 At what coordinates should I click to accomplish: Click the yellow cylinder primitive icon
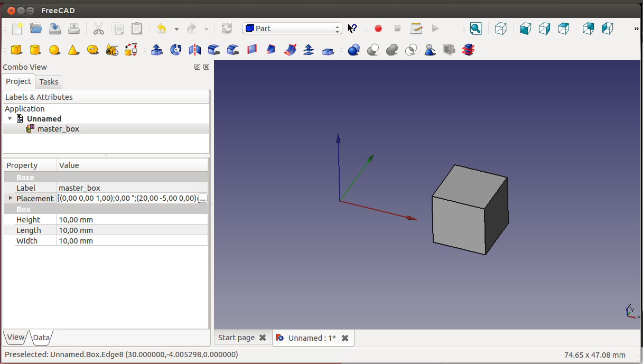35,50
